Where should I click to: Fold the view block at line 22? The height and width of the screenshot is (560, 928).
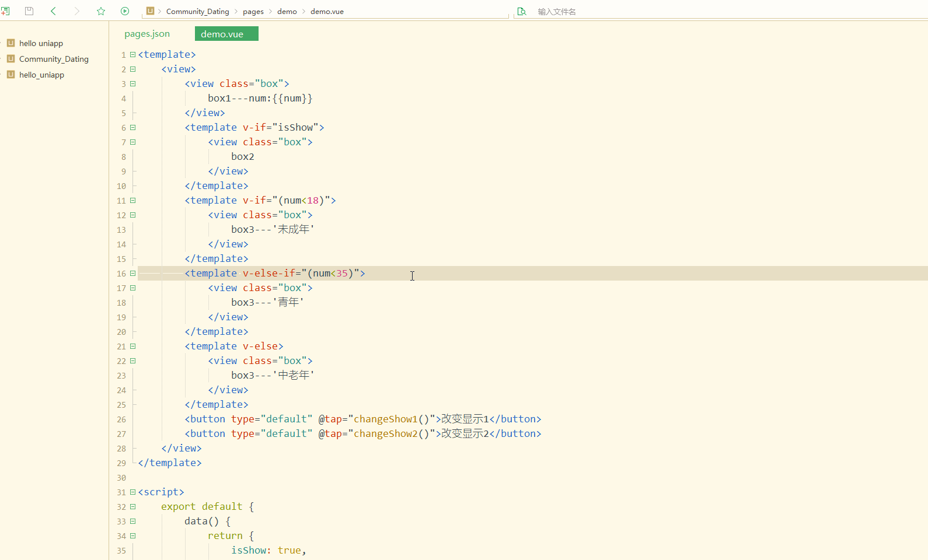(132, 360)
